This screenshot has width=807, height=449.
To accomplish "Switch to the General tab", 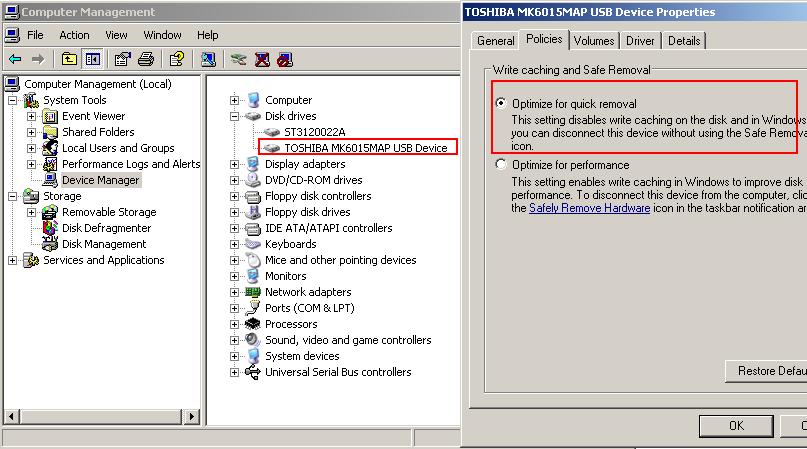I will tap(496, 41).
